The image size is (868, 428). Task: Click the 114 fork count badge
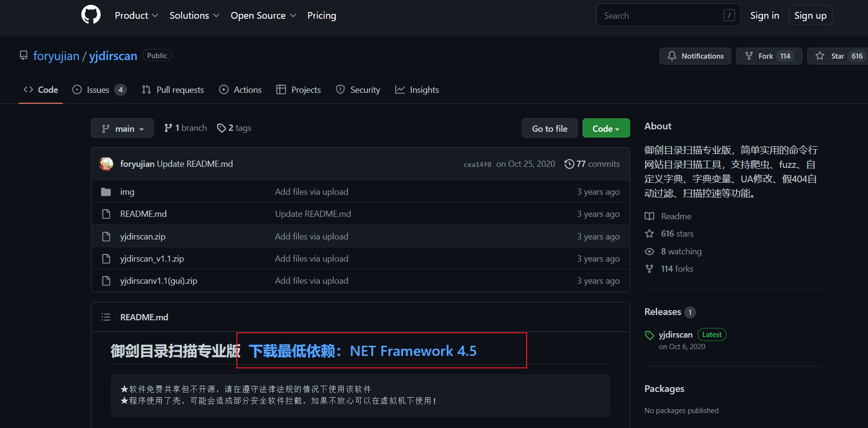click(x=785, y=56)
